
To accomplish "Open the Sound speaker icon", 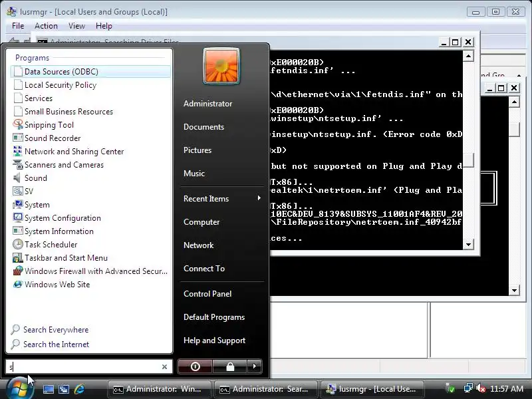I will point(17,178).
